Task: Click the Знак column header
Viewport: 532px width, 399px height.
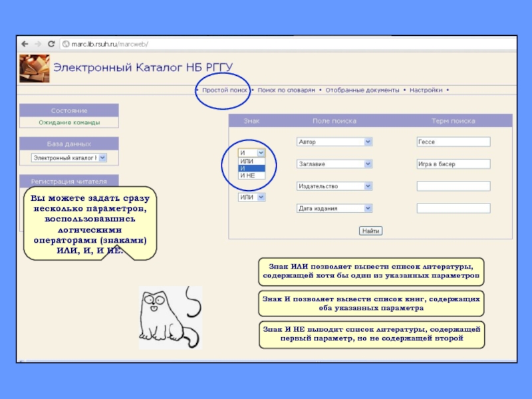Action: pyautogui.click(x=251, y=121)
